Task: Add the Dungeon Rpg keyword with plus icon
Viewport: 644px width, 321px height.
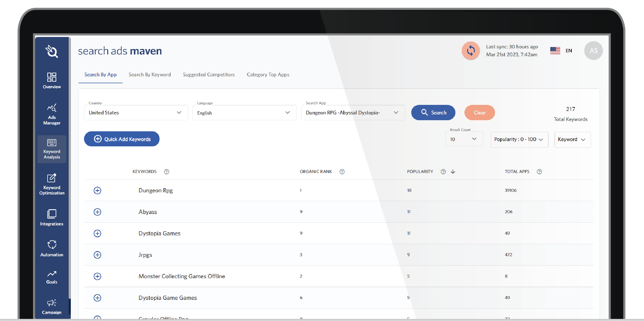Action: tap(97, 190)
